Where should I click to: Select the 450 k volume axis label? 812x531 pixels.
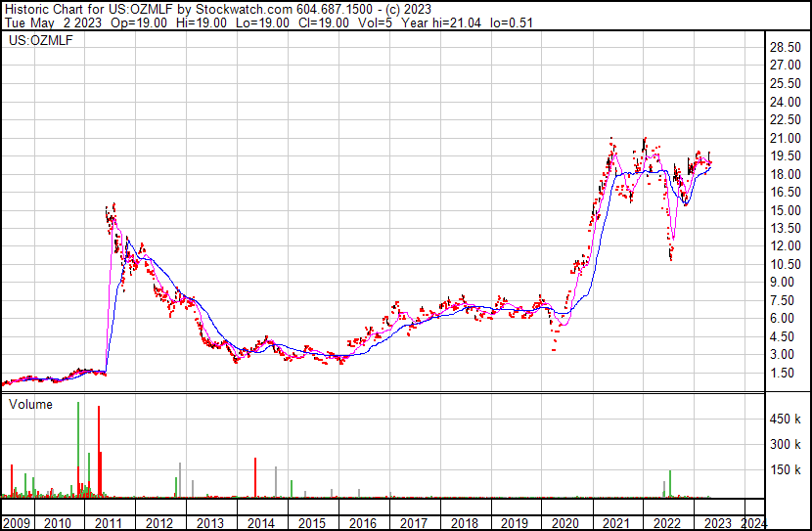[x=785, y=420]
